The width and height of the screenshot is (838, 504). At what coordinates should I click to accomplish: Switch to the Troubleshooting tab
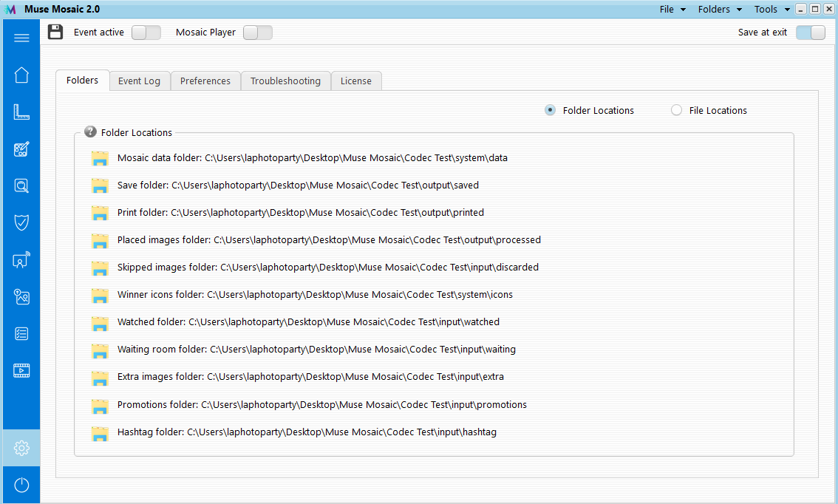[285, 81]
